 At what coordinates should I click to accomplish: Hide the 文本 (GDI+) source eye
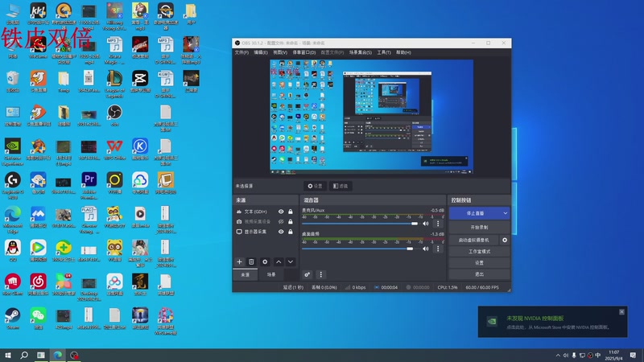tap(281, 212)
